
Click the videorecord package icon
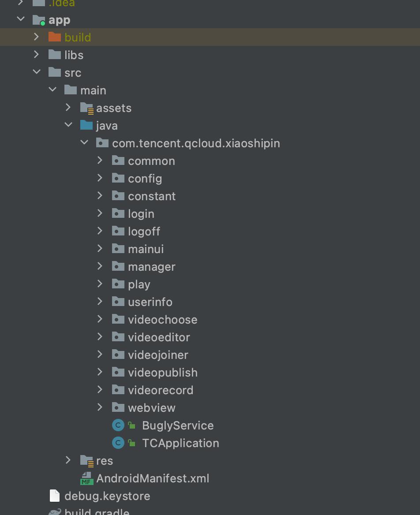point(118,390)
